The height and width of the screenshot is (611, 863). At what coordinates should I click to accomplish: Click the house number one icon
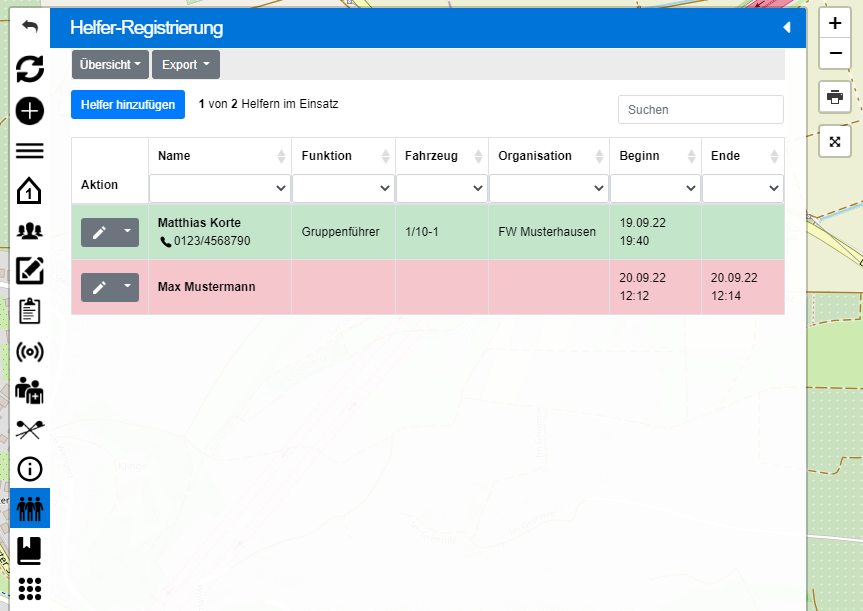pyautogui.click(x=30, y=190)
